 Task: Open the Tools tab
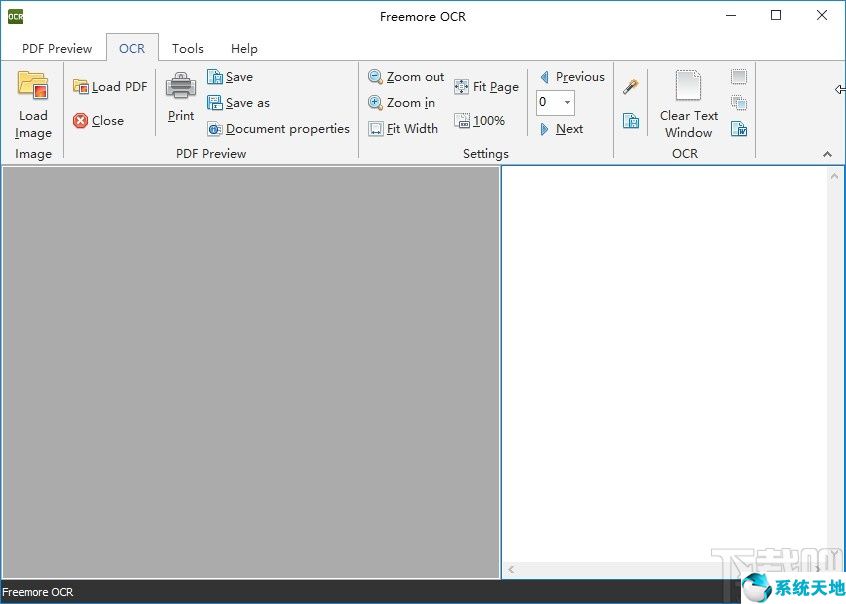point(187,48)
